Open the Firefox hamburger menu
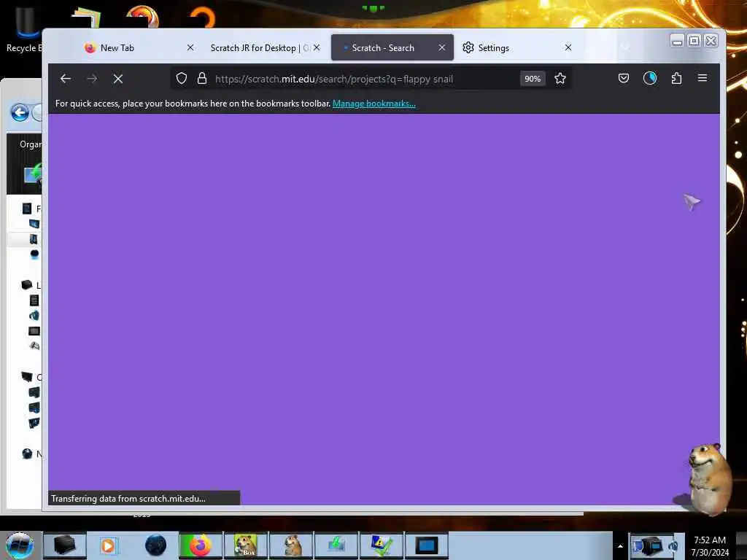747x560 pixels. [x=703, y=78]
